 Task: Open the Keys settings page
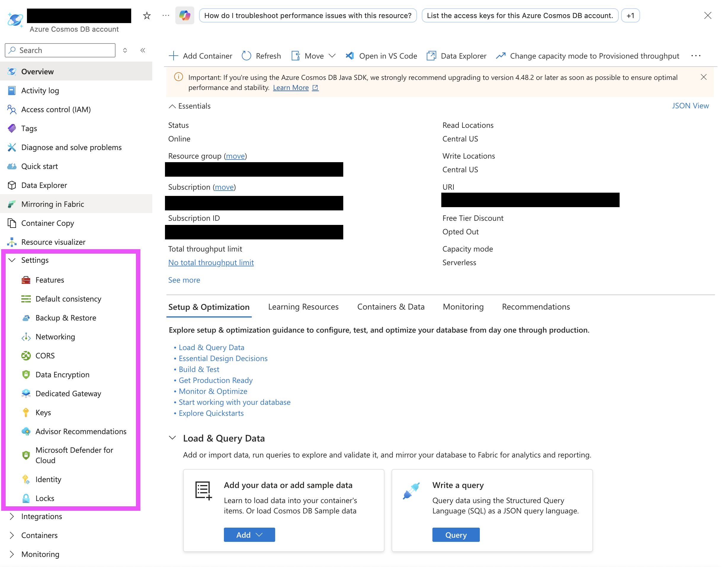tap(43, 412)
